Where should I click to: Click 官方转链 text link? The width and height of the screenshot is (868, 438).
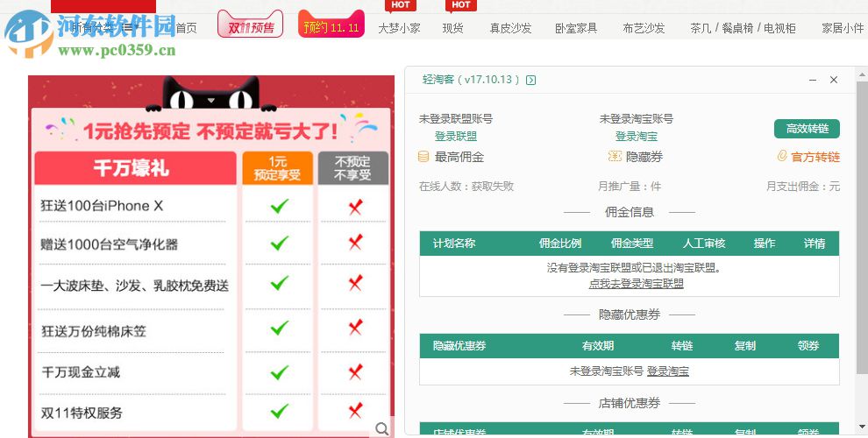(x=815, y=157)
